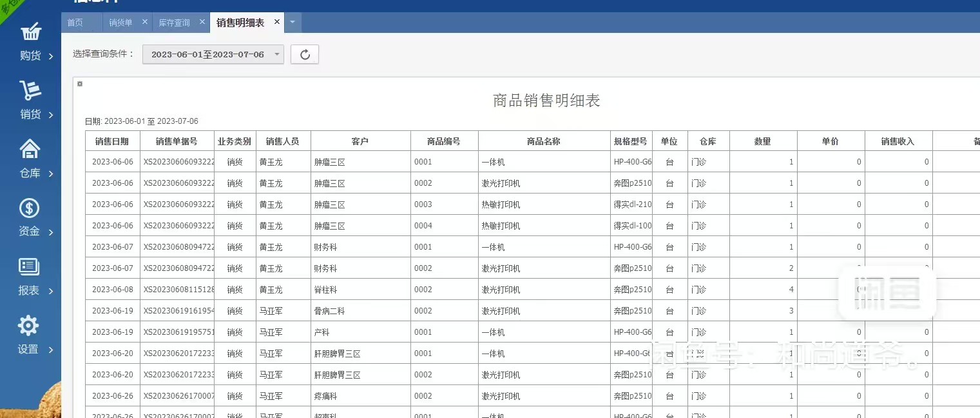Open the 设置 gear icon
The height and width of the screenshot is (418, 980).
[29, 326]
